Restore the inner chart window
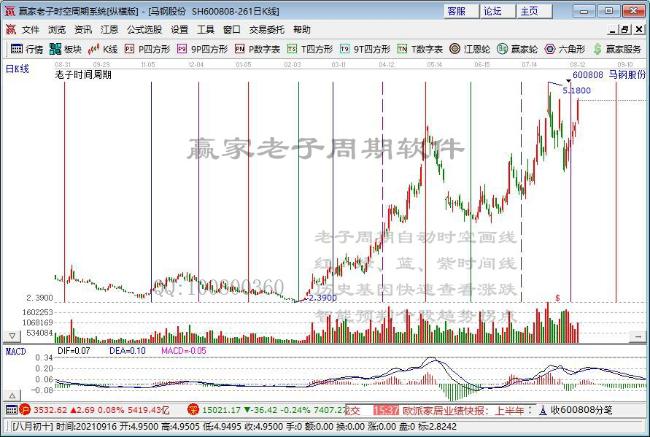This screenshot has height=437, width=650. tap(625, 29)
